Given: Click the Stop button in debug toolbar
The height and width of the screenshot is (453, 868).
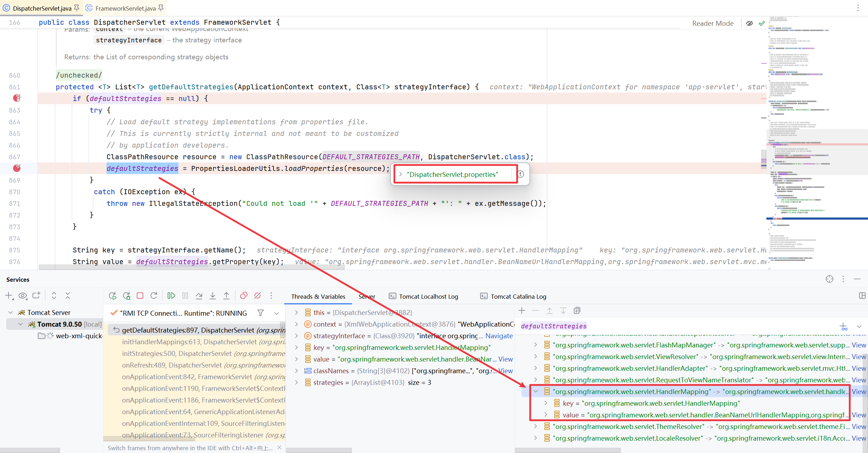Looking at the screenshot, I should click(140, 296).
